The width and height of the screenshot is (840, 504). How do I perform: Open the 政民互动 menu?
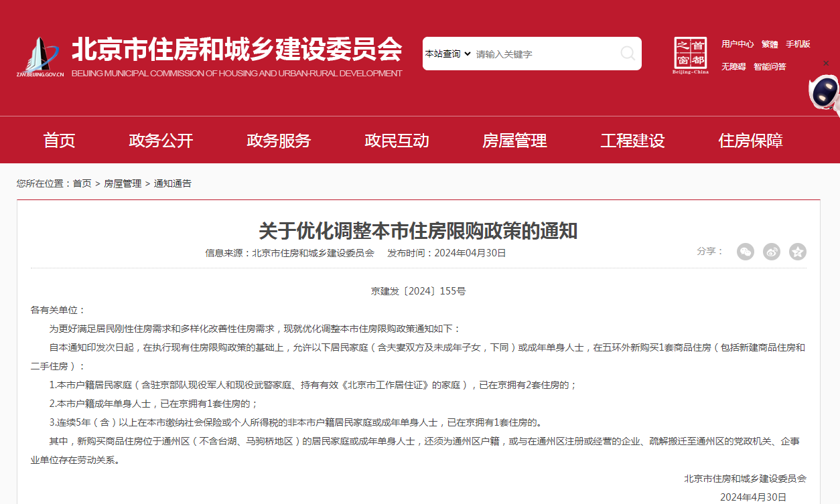point(397,141)
